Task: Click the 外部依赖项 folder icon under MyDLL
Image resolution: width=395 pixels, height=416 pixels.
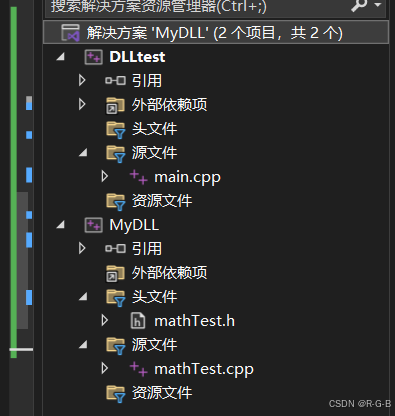Action: coord(115,273)
